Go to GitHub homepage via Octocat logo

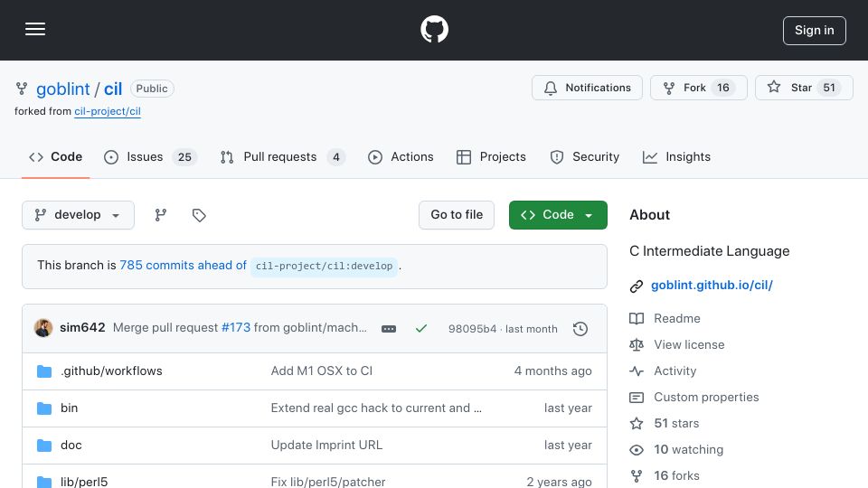(434, 29)
